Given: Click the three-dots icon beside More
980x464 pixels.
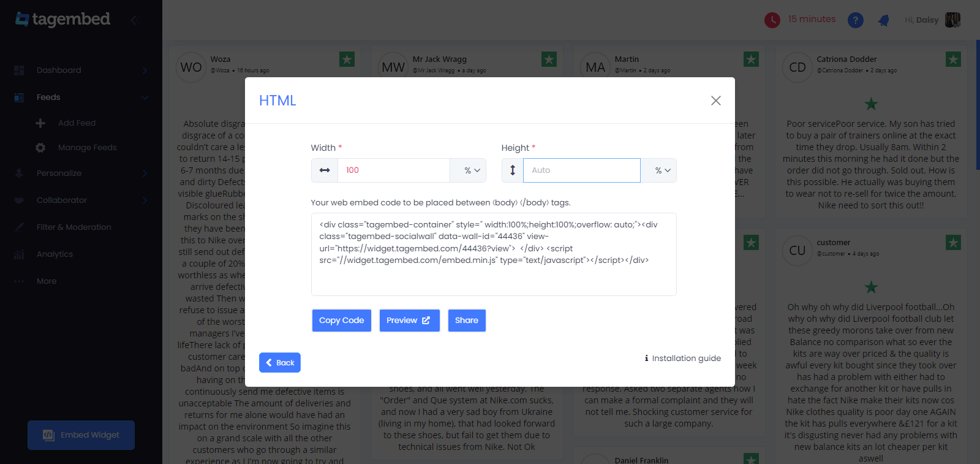Looking at the screenshot, I should click(20, 281).
